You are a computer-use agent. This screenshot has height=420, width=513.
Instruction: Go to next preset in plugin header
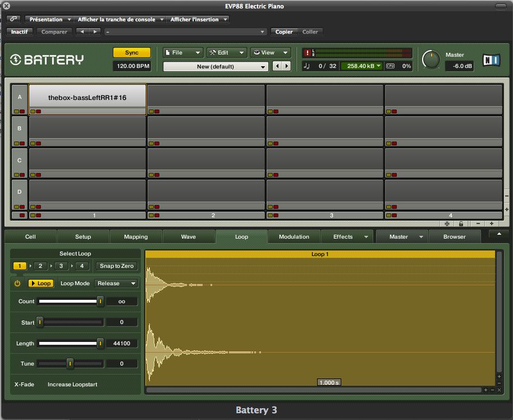click(95, 32)
